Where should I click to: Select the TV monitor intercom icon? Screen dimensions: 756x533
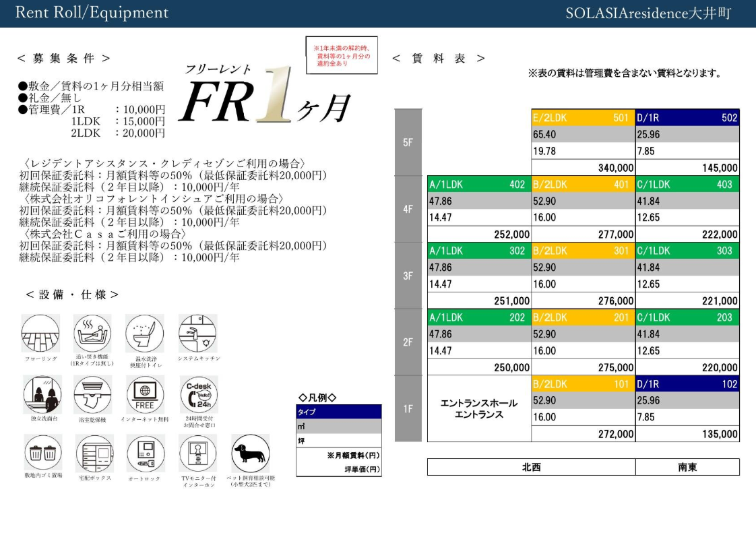[x=197, y=453]
